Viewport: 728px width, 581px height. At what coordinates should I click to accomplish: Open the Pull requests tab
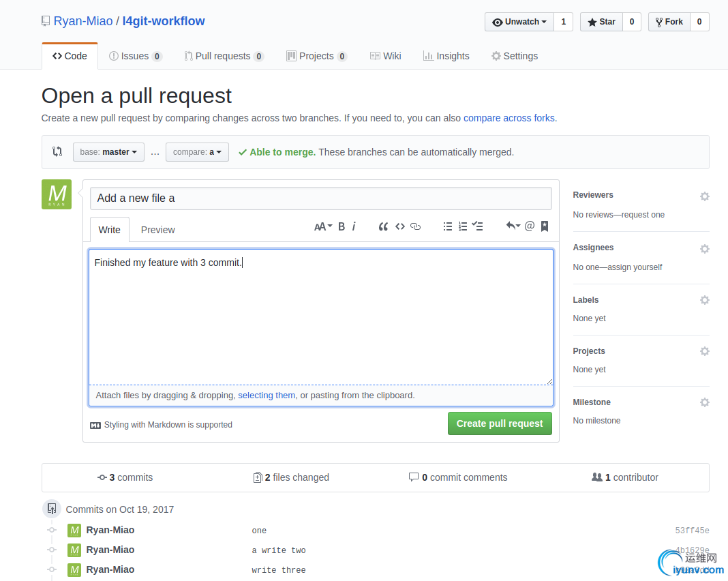click(224, 56)
